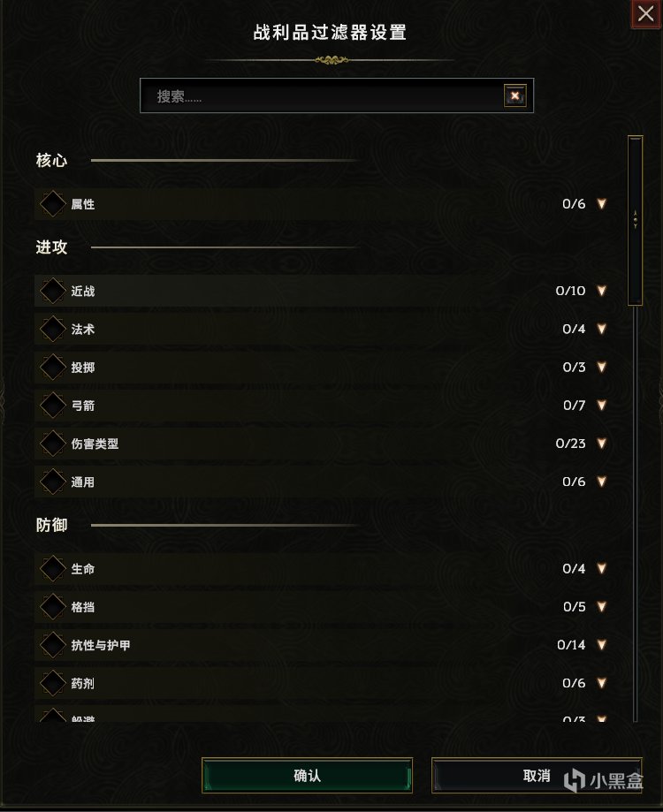This screenshot has width=663, height=812.
Task: Expand the 属性 category arrow
Action: point(602,204)
